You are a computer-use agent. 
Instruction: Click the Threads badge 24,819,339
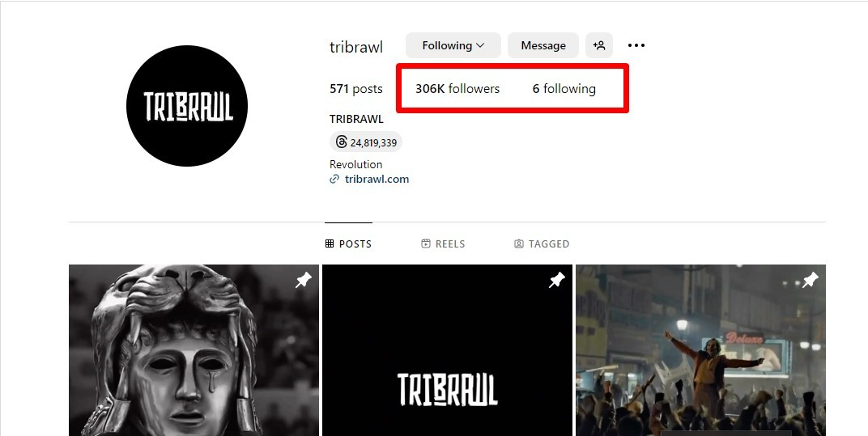click(366, 142)
